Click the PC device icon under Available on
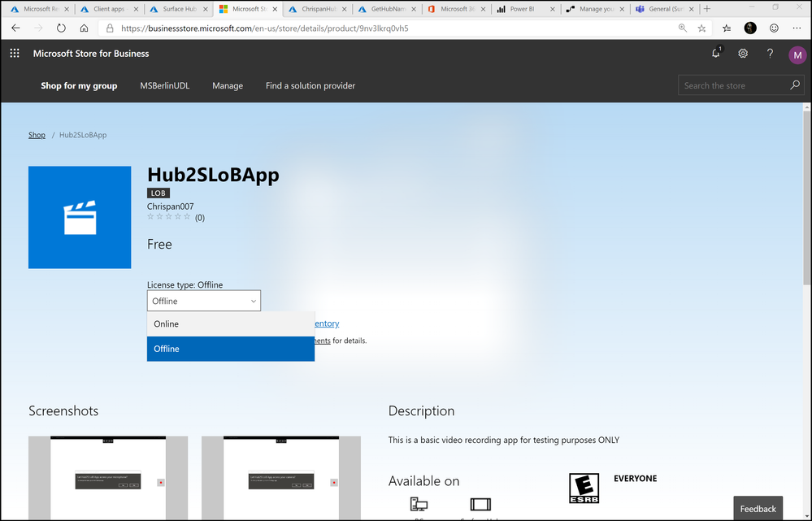 [419, 504]
